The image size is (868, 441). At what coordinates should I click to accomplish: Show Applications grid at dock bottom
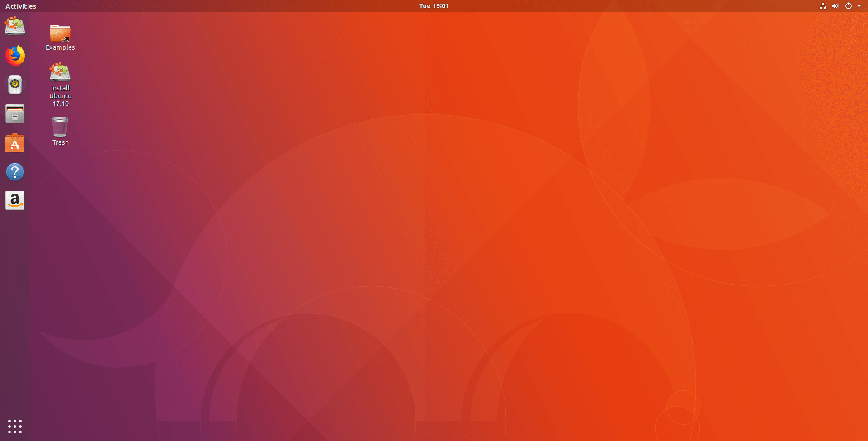click(x=15, y=426)
